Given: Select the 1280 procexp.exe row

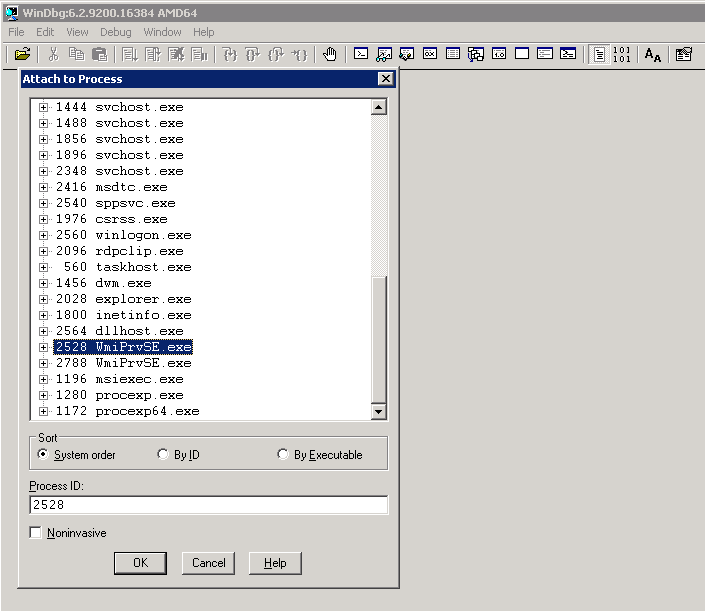Looking at the screenshot, I should [120, 395].
